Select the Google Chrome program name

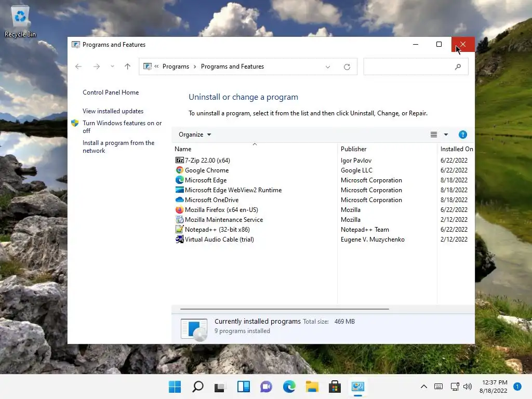click(207, 170)
